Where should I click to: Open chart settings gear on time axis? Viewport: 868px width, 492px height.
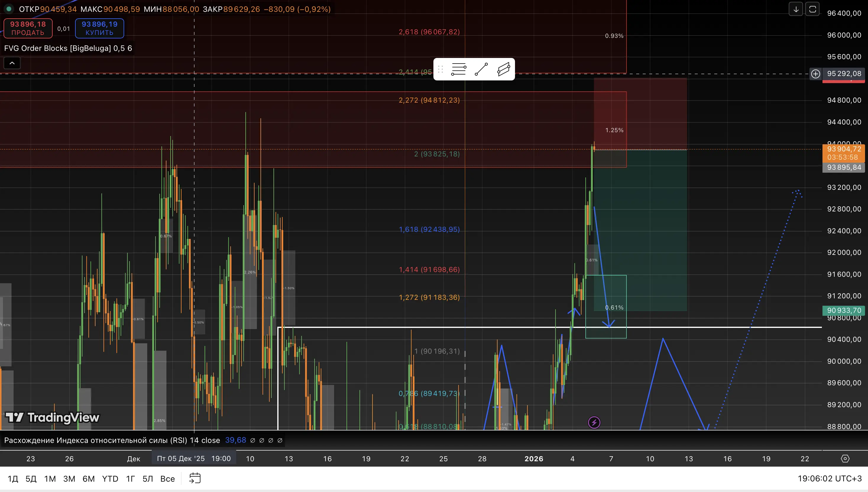(x=845, y=459)
